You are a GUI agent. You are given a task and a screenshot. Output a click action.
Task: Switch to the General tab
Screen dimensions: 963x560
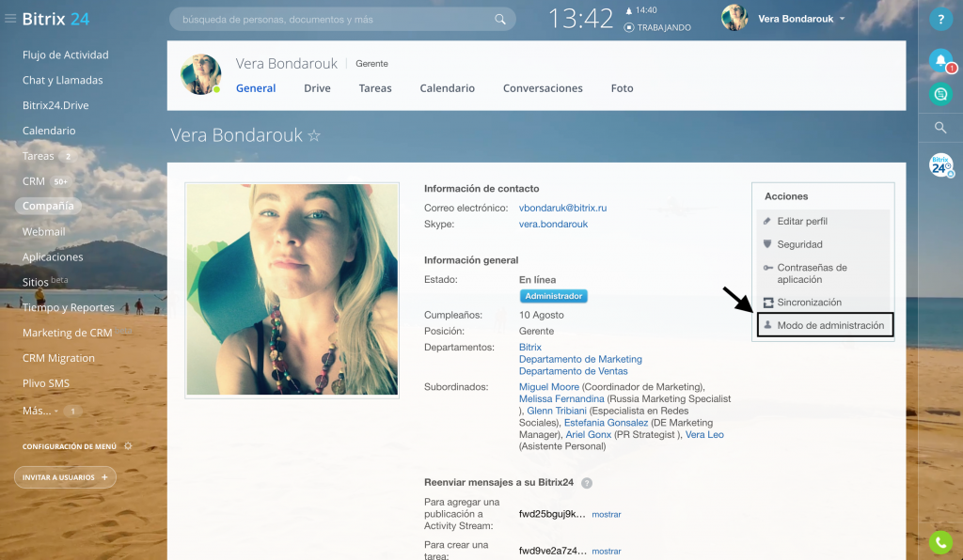(256, 88)
